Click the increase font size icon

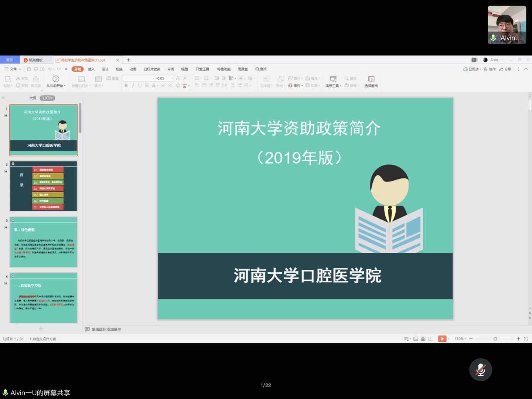click(178, 78)
